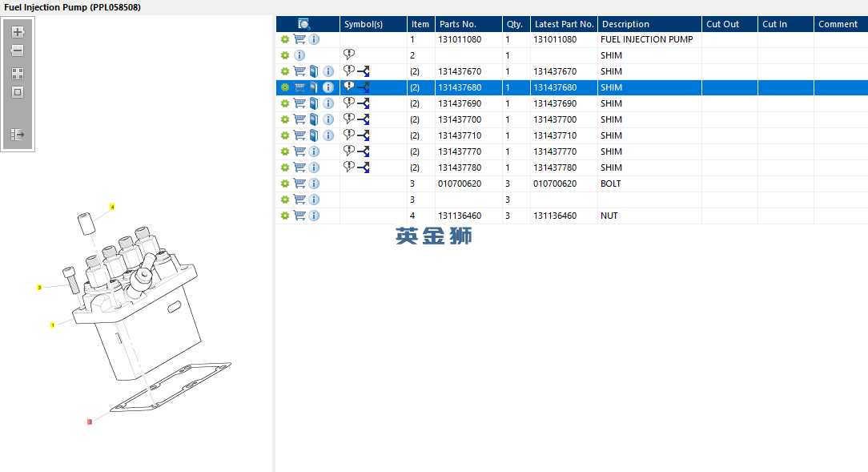Click note bubble symbol in item 2 row

click(349, 54)
